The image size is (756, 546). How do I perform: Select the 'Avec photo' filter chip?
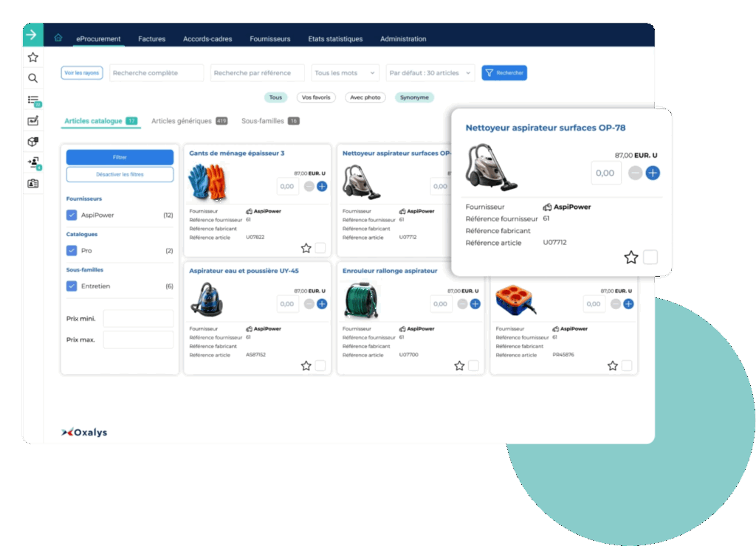[365, 97]
